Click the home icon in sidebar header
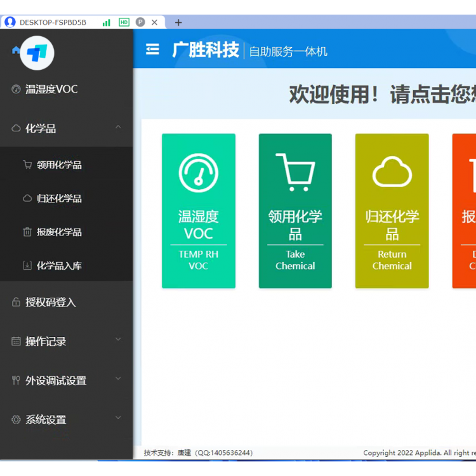The width and height of the screenshot is (476, 476). pyautogui.click(x=16, y=50)
